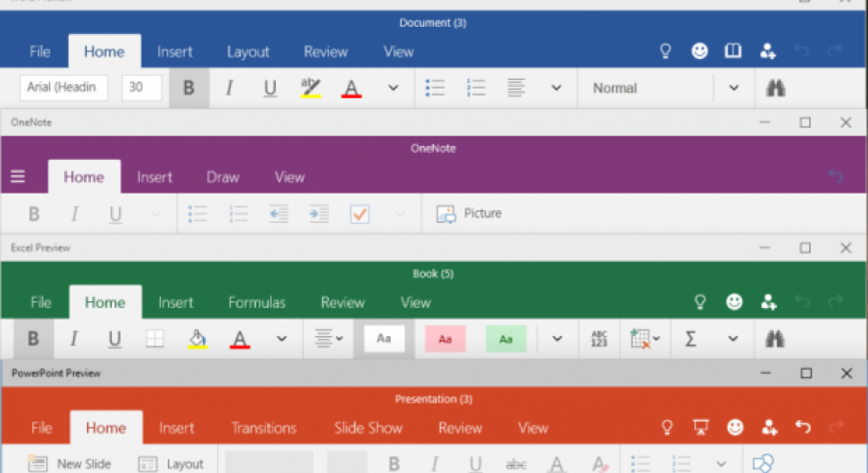Screen dimensions: 868x473
Task: Click the New Slide button in PowerPoint
Action: click(x=69, y=463)
